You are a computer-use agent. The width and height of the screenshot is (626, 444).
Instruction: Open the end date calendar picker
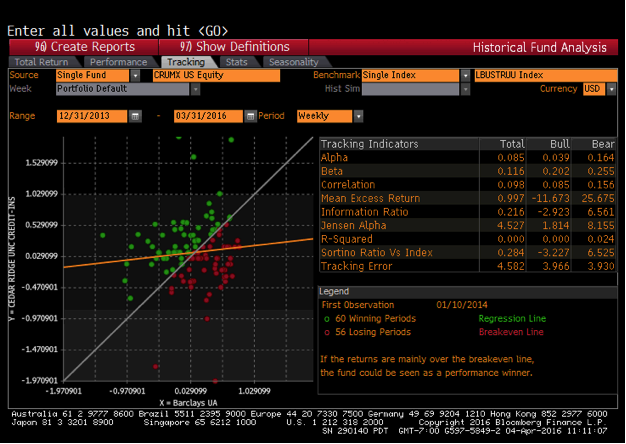click(250, 116)
